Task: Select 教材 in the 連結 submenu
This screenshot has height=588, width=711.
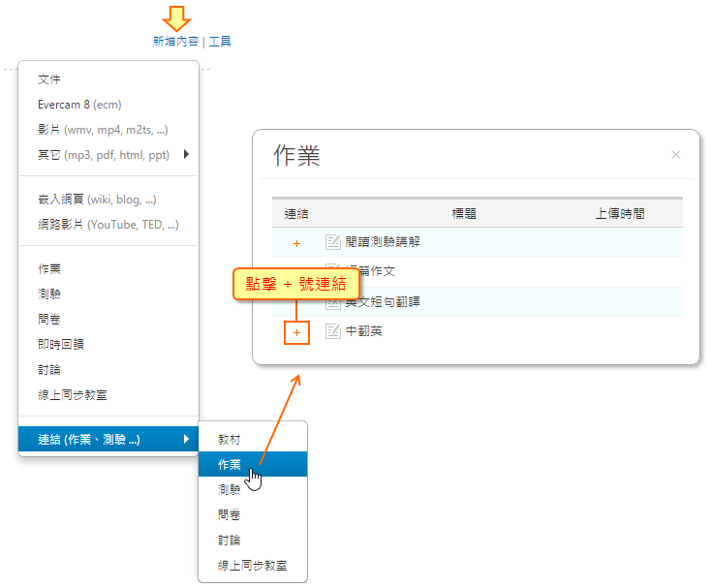Action: click(230, 439)
